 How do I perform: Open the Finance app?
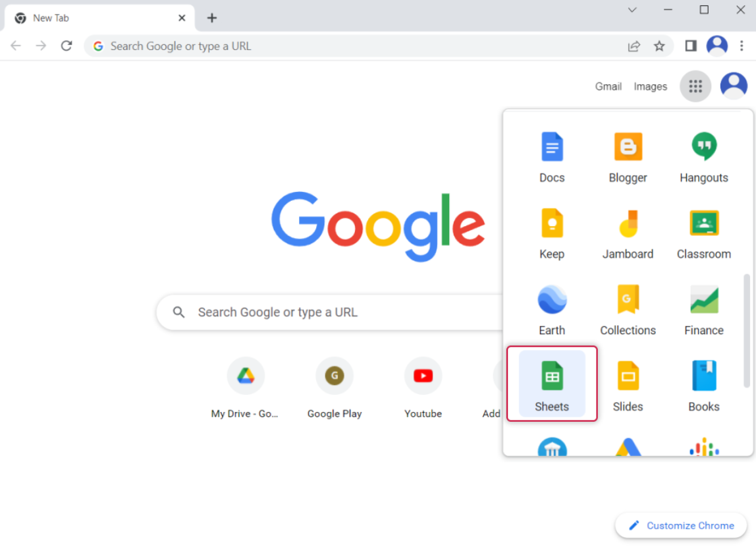coord(703,309)
